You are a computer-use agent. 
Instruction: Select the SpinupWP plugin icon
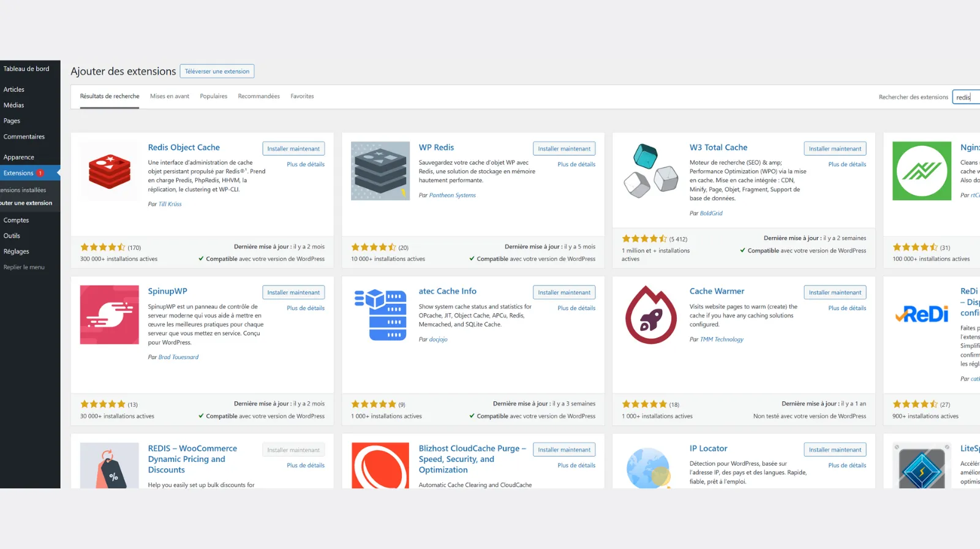(x=109, y=314)
